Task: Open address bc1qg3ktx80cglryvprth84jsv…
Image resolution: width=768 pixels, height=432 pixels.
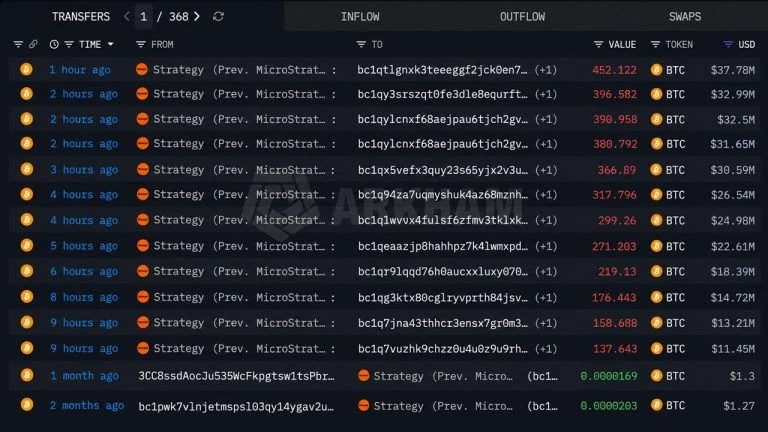Action: [x=442, y=297]
